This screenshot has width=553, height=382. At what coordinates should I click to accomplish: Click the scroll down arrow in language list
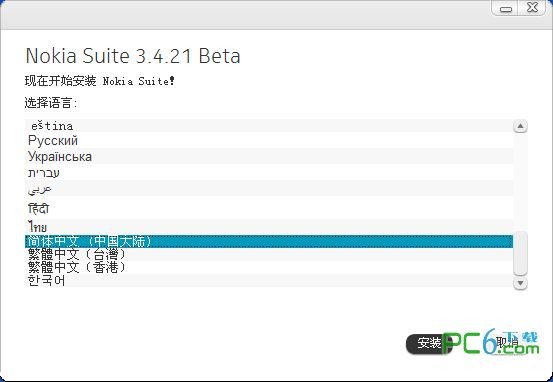(520, 283)
